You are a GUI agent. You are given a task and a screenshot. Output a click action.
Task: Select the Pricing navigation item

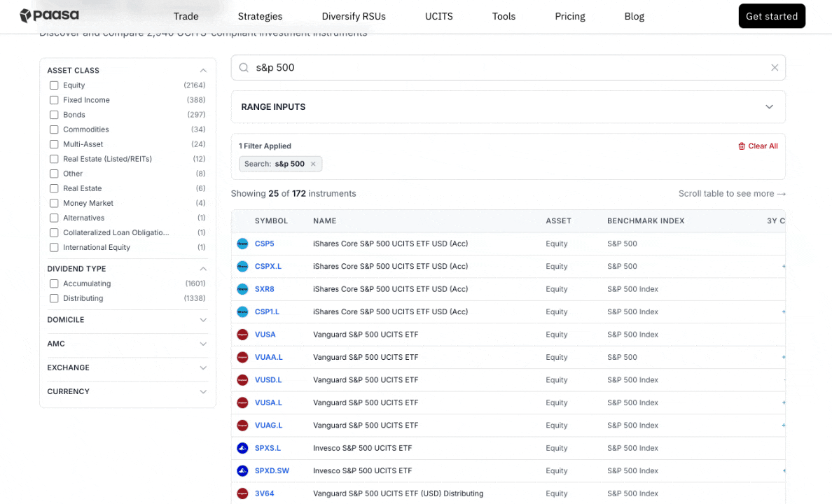(569, 15)
